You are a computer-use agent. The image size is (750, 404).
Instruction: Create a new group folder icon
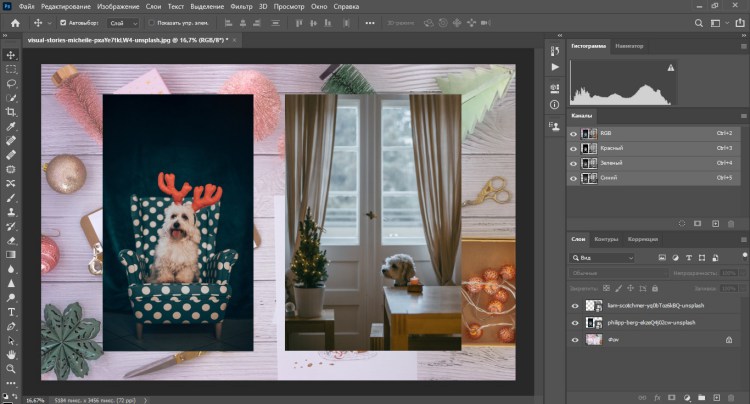click(701, 397)
